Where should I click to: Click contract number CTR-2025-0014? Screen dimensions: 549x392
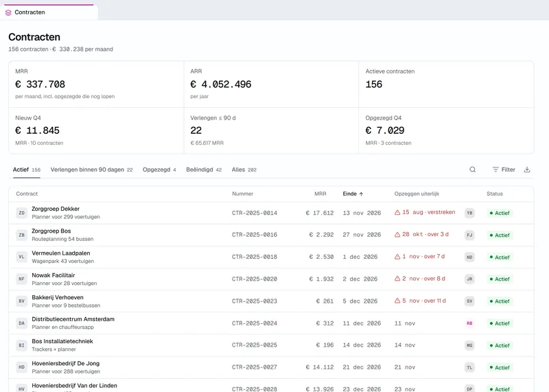[x=255, y=213]
